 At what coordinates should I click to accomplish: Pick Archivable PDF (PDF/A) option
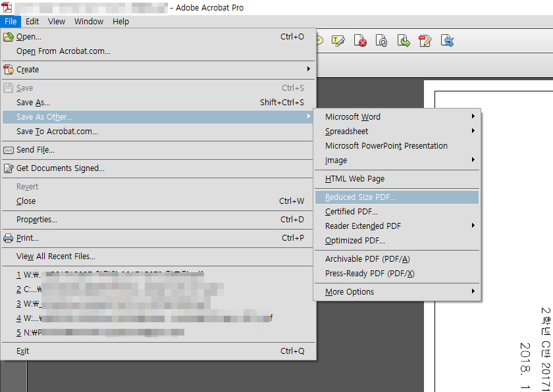(x=367, y=259)
